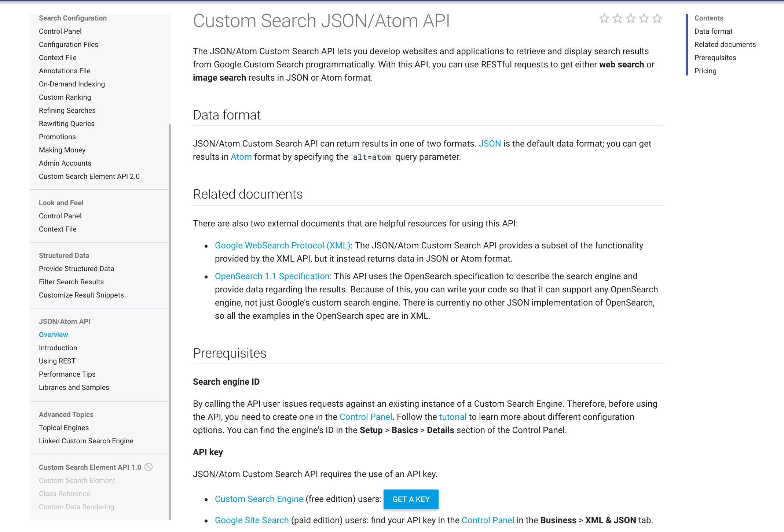The width and height of the screenshot is (784, 532).
Task: Select the fourth rating star
Action: tap(644, 18)
